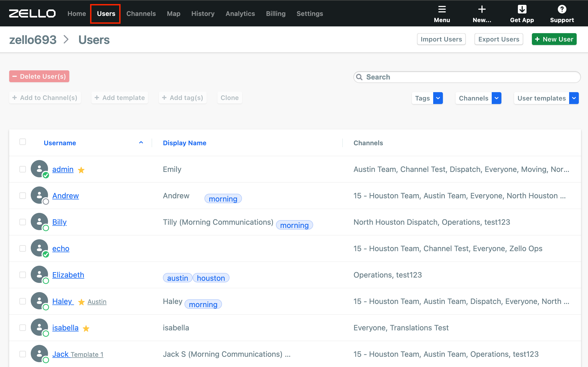Check the isabella row checkbox
Screen dimensions: 588x367
tap(23, 328)
